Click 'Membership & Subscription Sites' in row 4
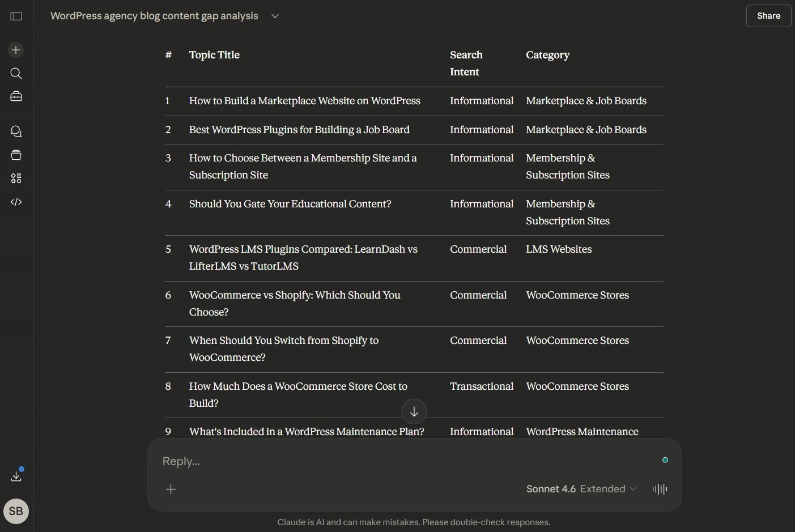The image size is (795, 532). (x=568, y=212)
